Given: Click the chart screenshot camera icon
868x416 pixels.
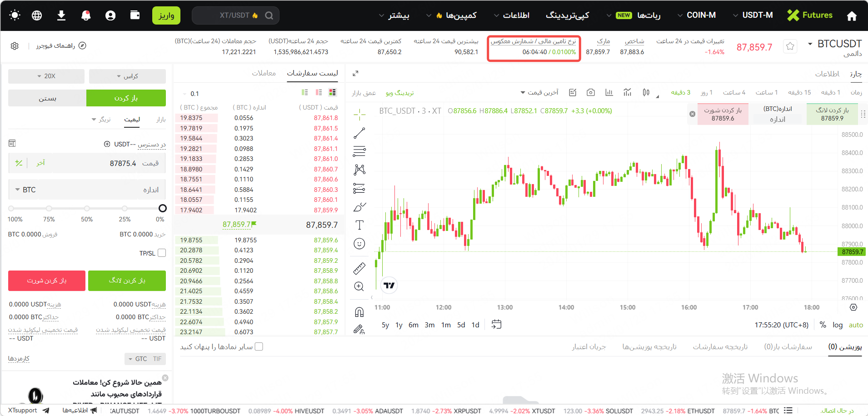Looking at the screenshot, I should [590, 93].
